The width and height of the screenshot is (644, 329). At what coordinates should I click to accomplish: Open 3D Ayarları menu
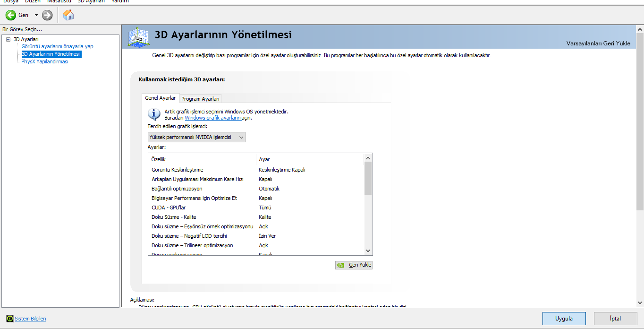coord(91,1)
